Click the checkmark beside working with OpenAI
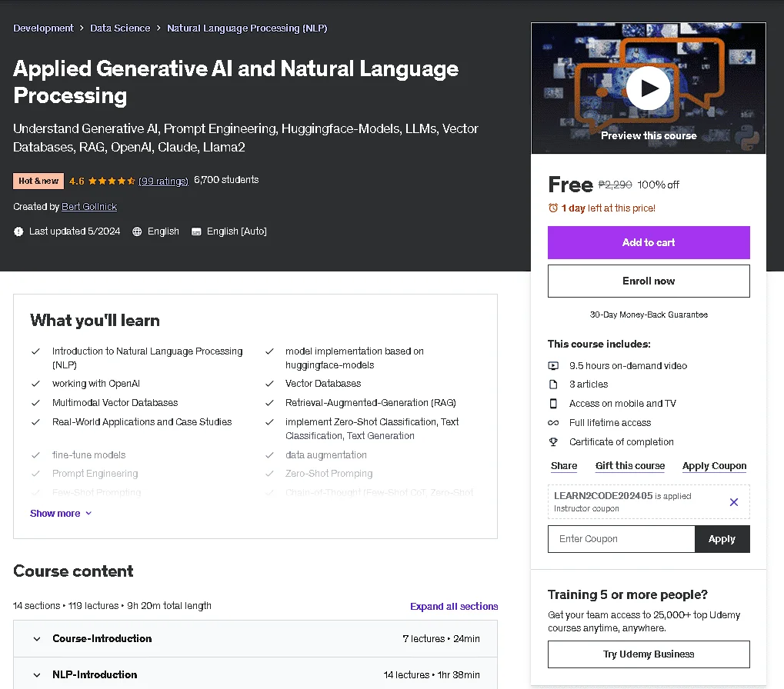 tap(35, 384)
